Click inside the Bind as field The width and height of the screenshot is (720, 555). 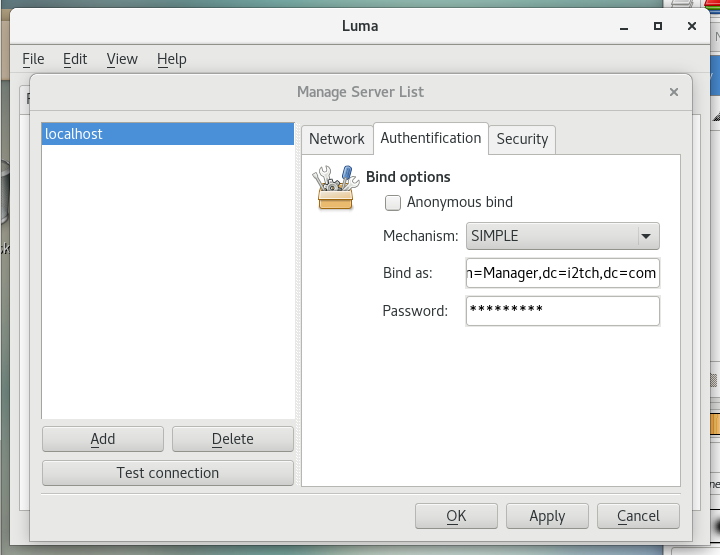[x=562, y=273]
